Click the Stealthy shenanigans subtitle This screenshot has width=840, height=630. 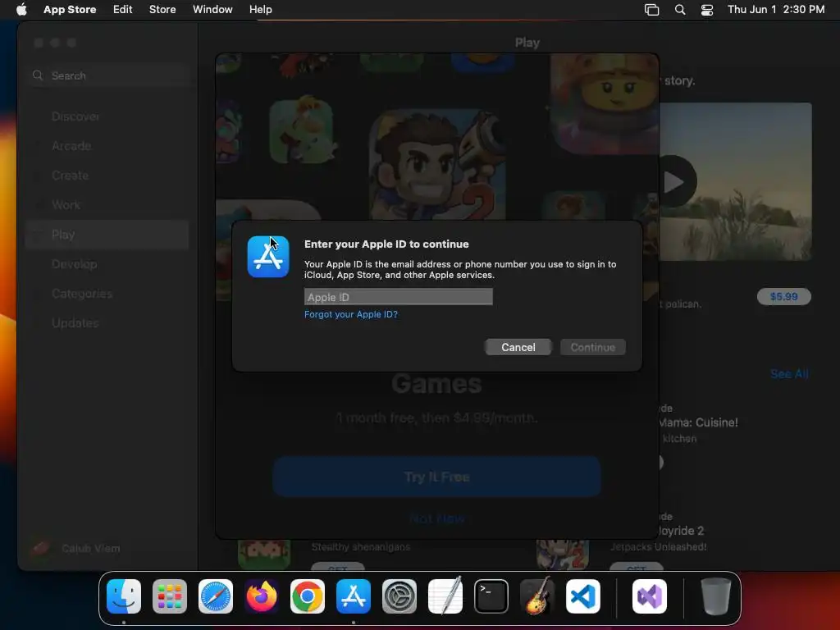[361, 547]
